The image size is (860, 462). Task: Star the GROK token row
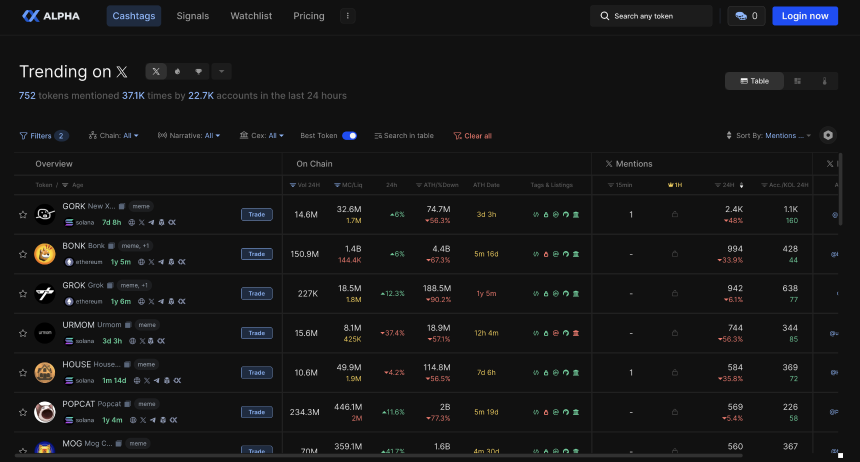click(x=22, y=294)
